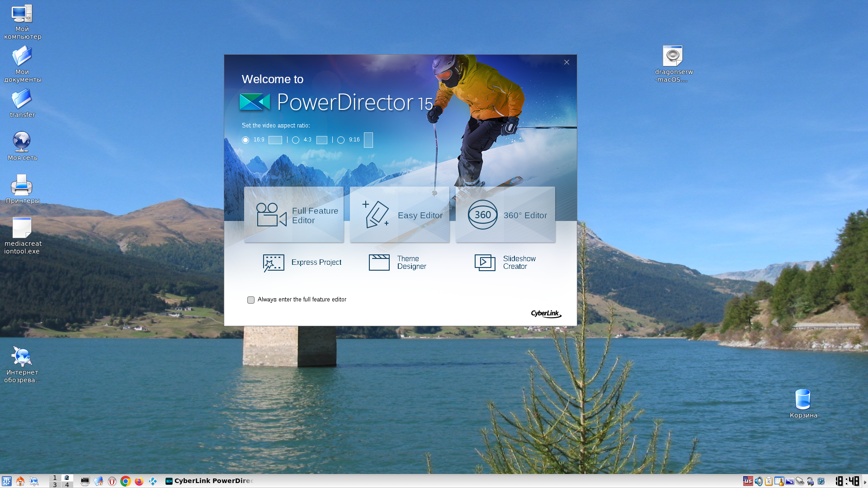Click the 16:9 widescreen preview rectangle
The image size is (868, 488).
[x=275, y=140]
